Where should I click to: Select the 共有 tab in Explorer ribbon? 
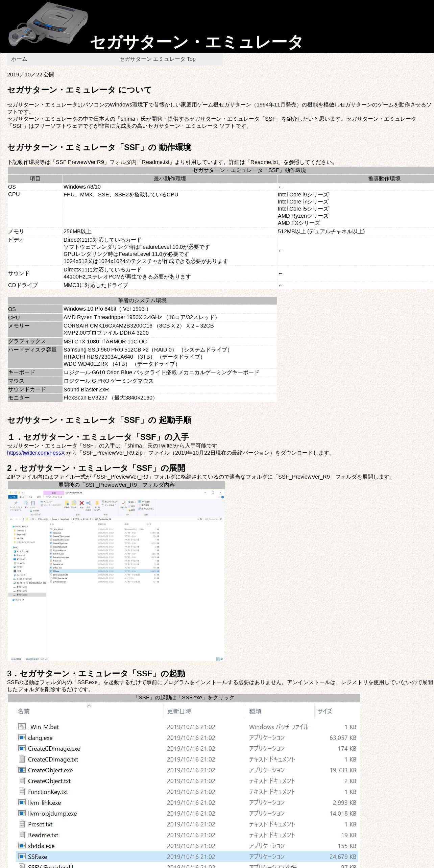tap(30, 497)
